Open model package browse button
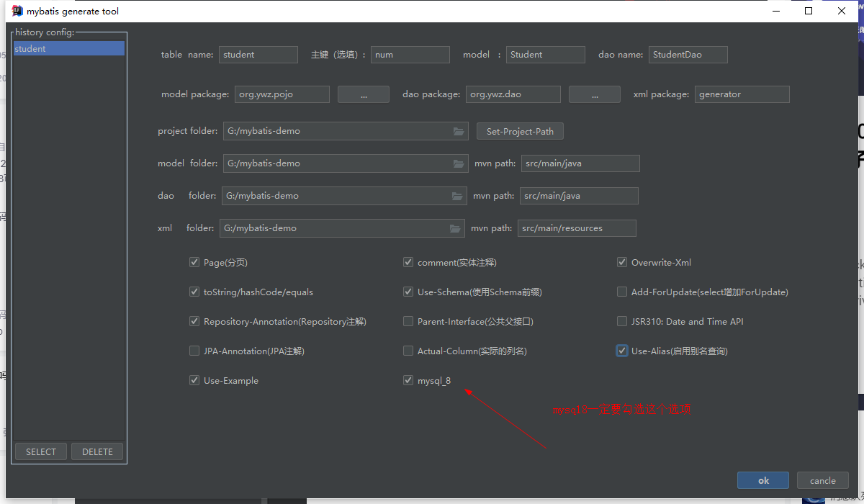 364,94
